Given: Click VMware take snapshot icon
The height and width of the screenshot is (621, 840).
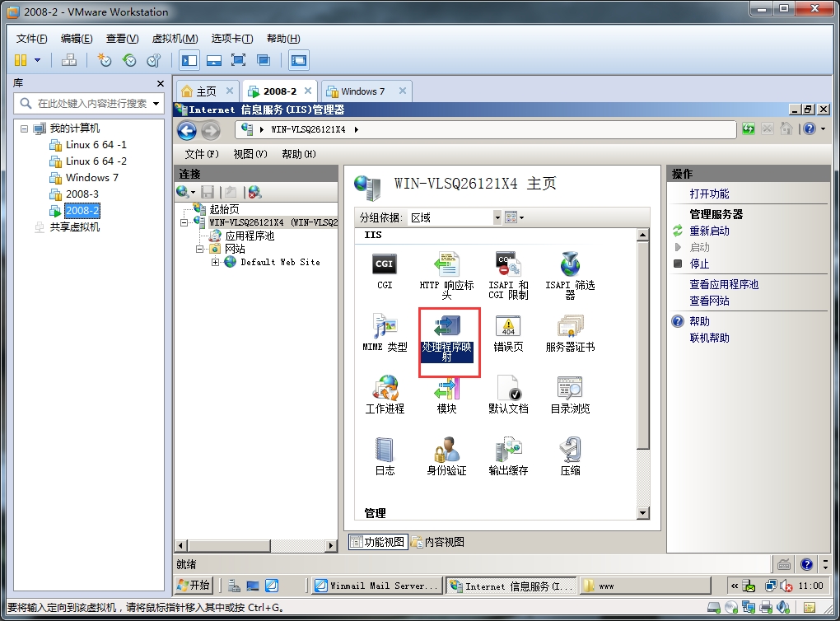Looking at the screenshot, I should [104, 60].
